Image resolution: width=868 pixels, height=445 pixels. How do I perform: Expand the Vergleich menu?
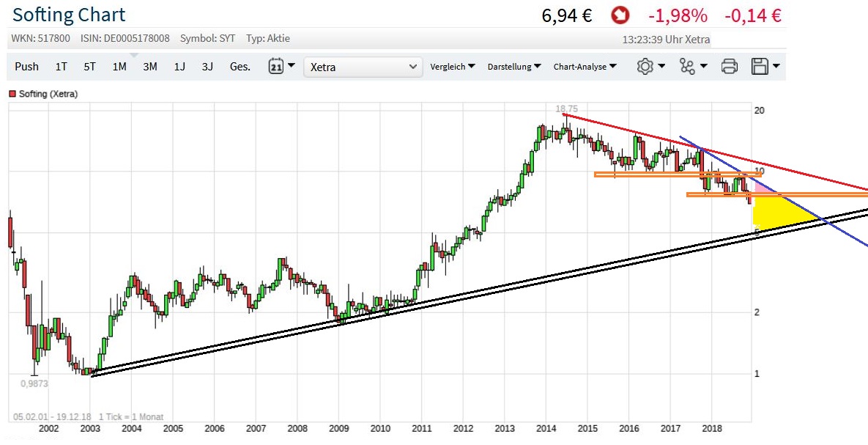click(452, 67)
